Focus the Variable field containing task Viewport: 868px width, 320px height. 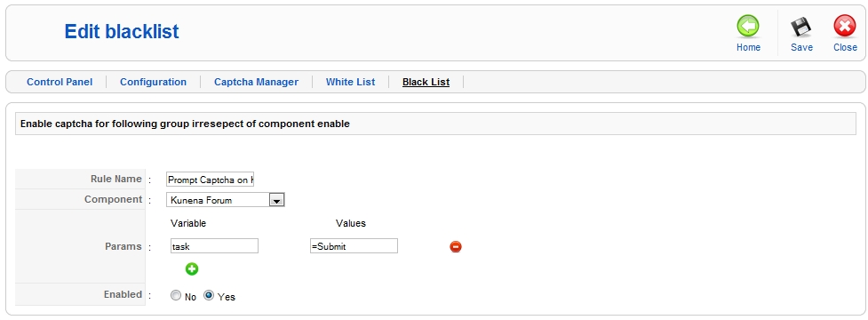click(214, 246)
